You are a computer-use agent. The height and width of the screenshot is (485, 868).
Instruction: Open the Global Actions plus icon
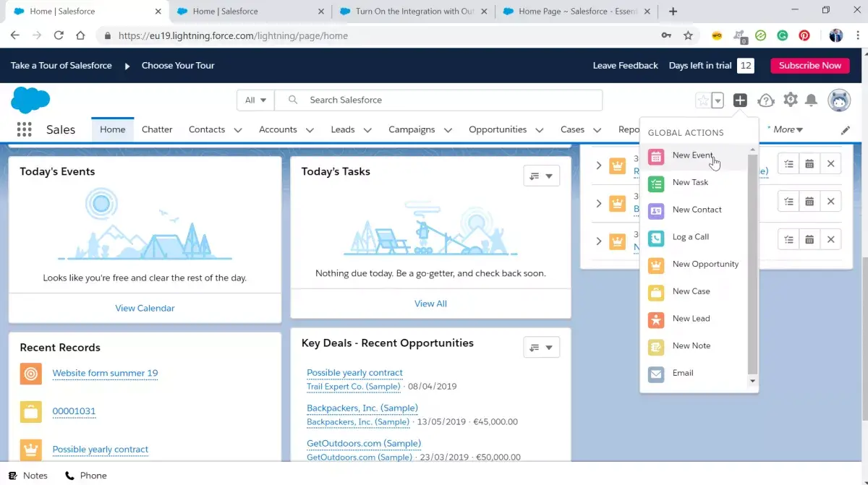pyautogui.click(x=740, y=100)
